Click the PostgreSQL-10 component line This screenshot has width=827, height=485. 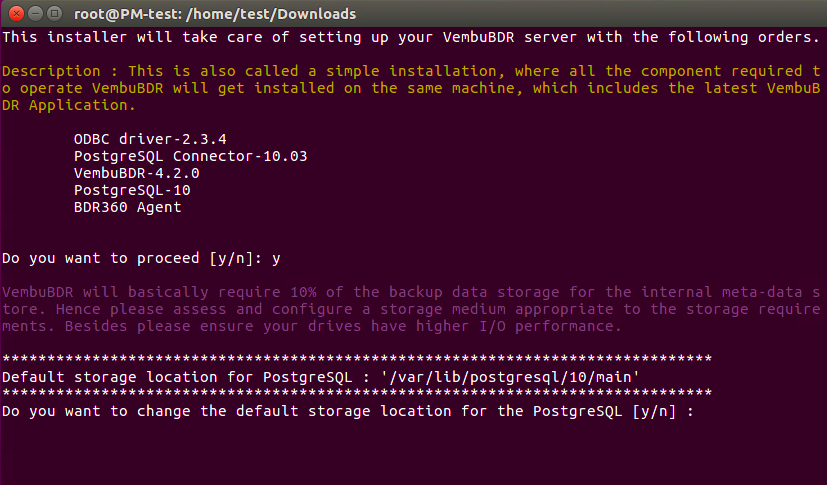click(132, 190)
